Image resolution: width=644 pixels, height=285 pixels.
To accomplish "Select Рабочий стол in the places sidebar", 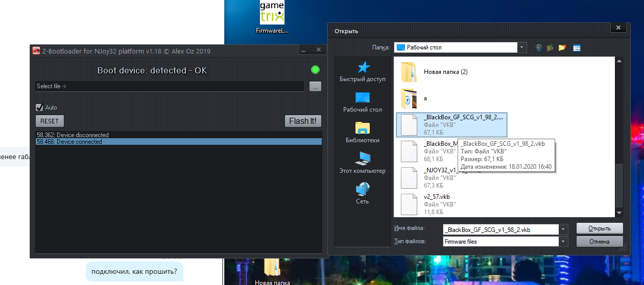I will [x=362, y=102].
